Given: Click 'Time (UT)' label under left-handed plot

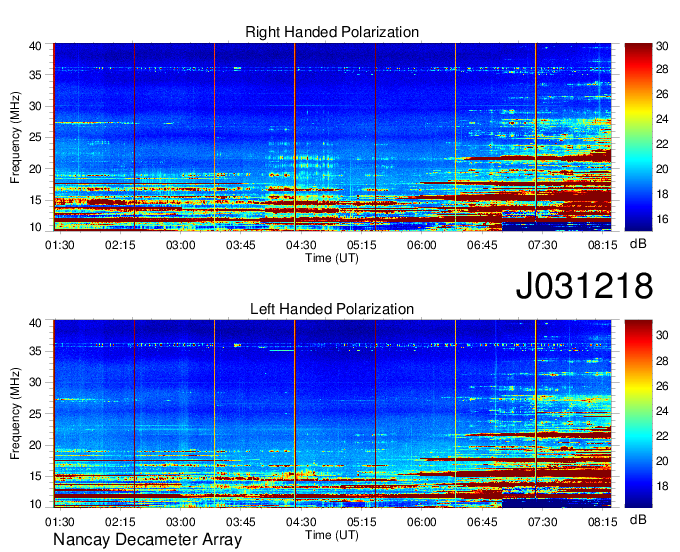Looking at the screenshot, I should (332, 535).
